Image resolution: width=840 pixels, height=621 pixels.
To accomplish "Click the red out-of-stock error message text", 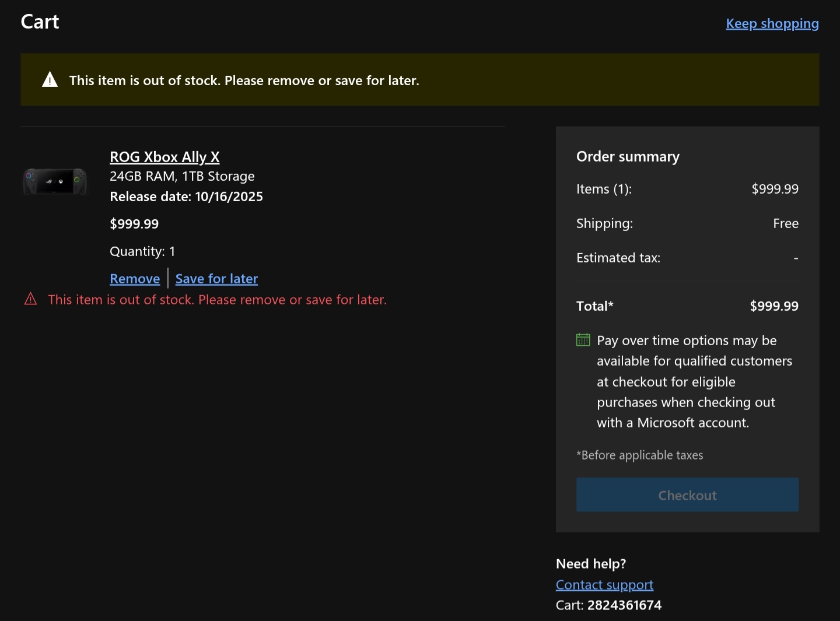I will point(217,300).
